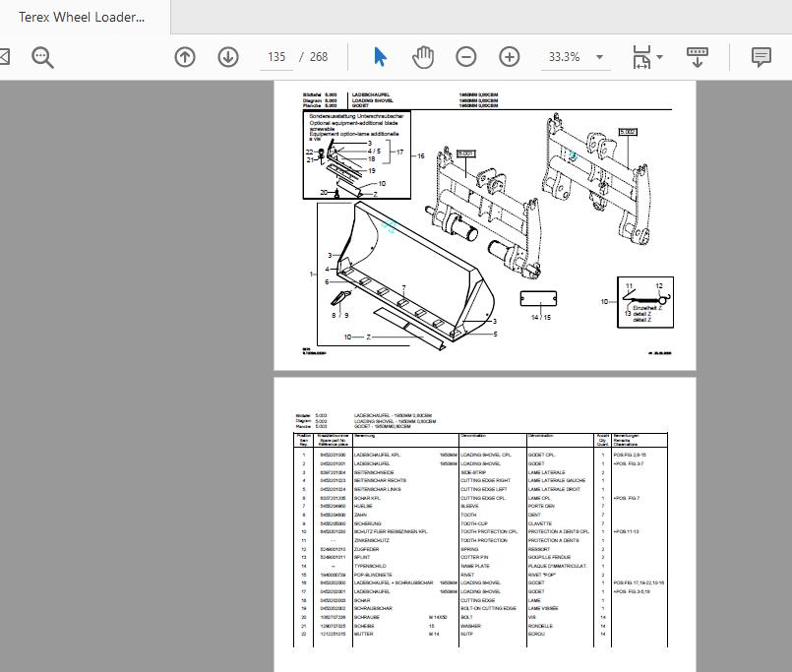Go to the previous page
The height and width of the screenshot is (672, 792).
tap(184, 57)
